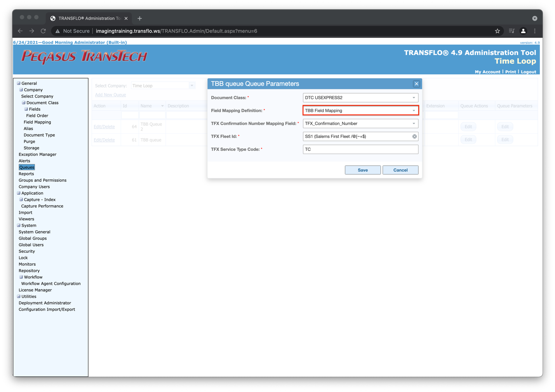Collapse the General tree node
Viewport: 555px width, 392px height.
point(18,83)
